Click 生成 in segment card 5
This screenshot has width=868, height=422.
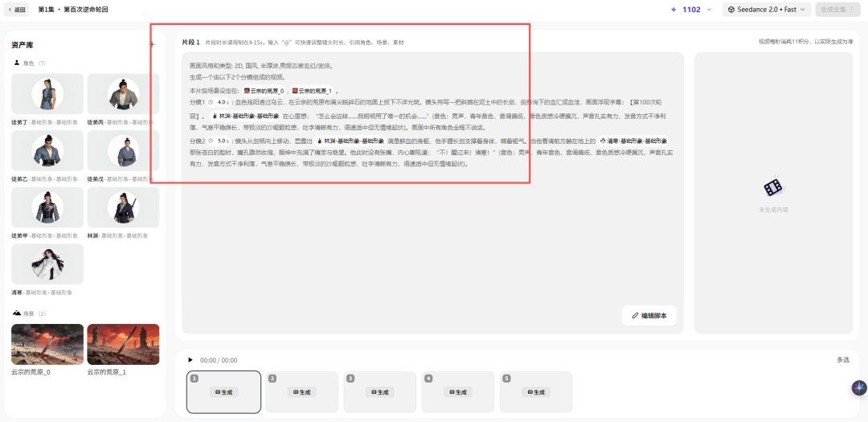pos(536,392)
